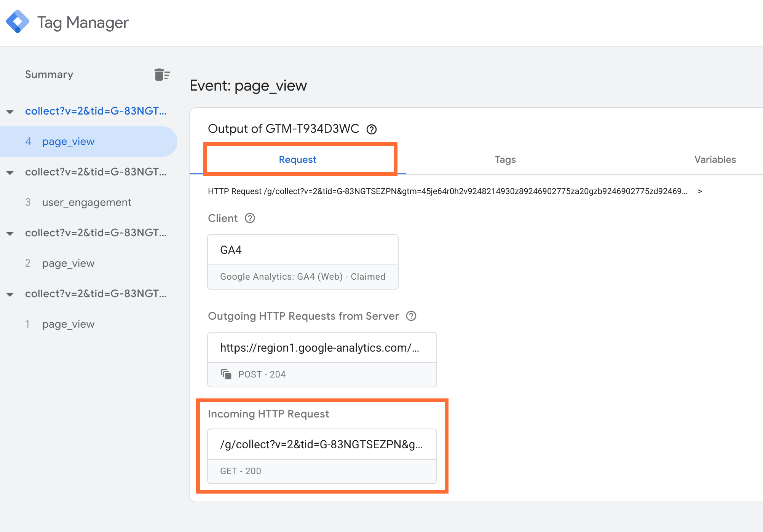Click the clear events trash icon
763x532 pixels.
click(162, 75)
